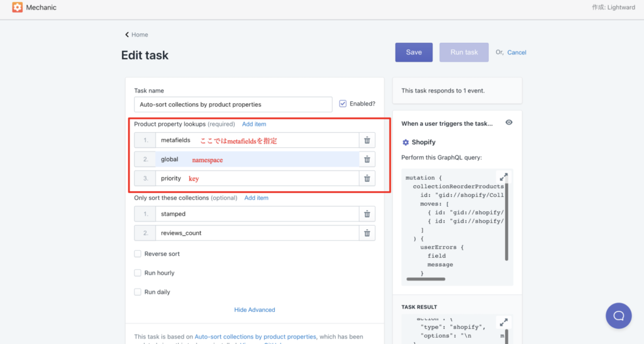Delete the priority lookup row
644x344 pixels.
367,179
